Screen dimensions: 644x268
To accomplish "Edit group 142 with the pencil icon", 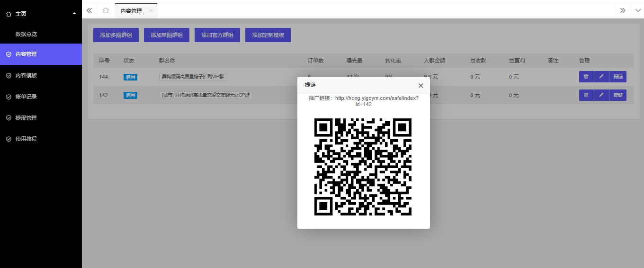I will [x=601, y=95].
